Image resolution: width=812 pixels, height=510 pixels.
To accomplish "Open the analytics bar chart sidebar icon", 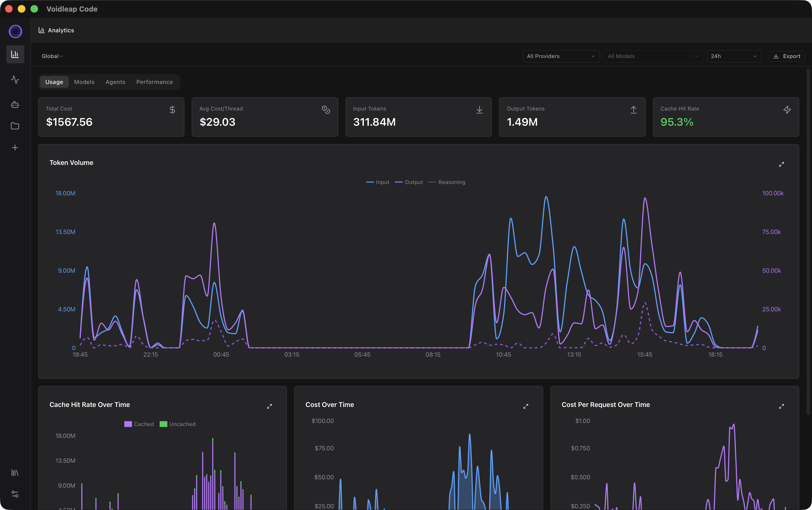I will click(x=15, y=54).
